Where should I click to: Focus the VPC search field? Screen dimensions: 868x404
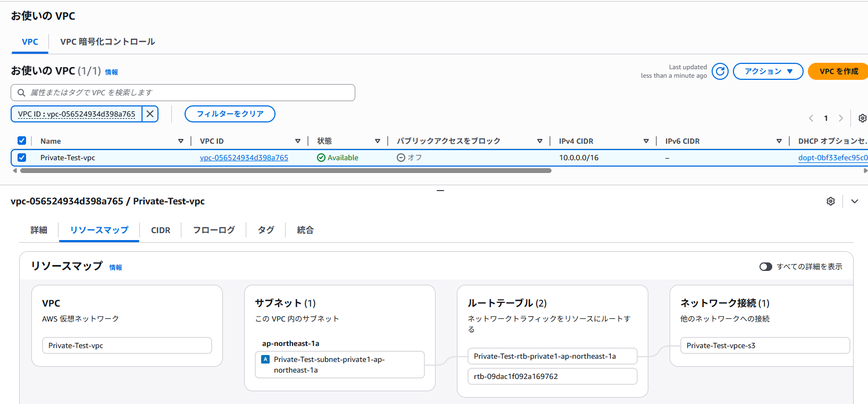click(x=183, y=93)
